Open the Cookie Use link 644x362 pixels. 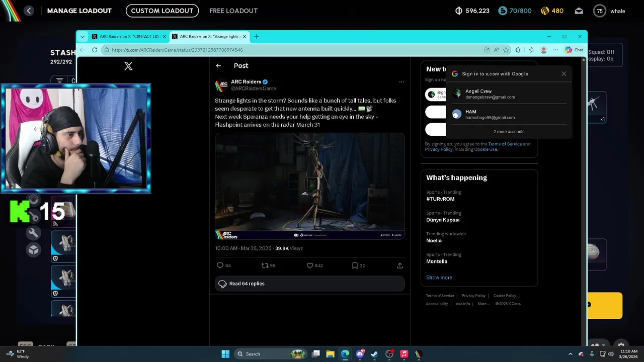point(486,149)
